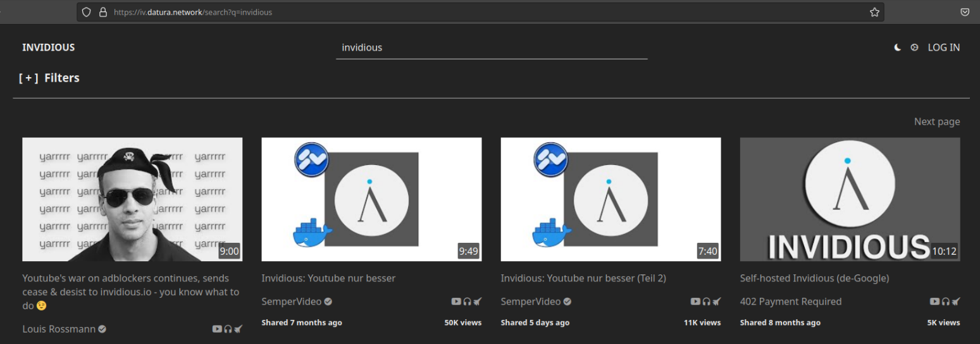Image resolution: width=980 pixels, height=344 pixels.
Task: Open 'Self-hosted Invidious (de-Google)' title
Action: pos(814,278)
